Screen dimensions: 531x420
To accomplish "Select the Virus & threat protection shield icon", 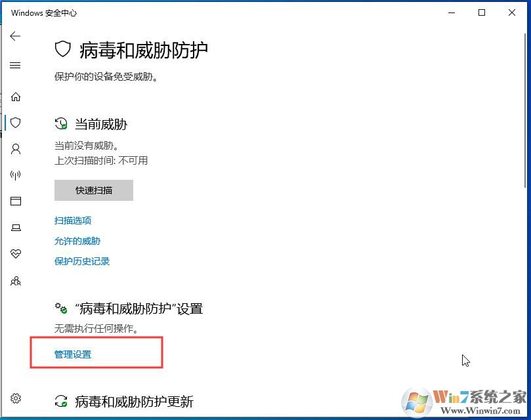I will (15, 123).
